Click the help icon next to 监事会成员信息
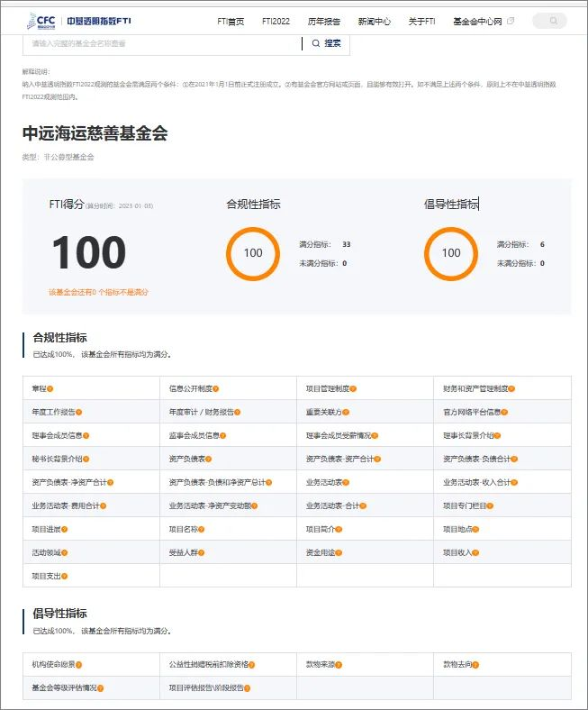 tap(222, 436)
